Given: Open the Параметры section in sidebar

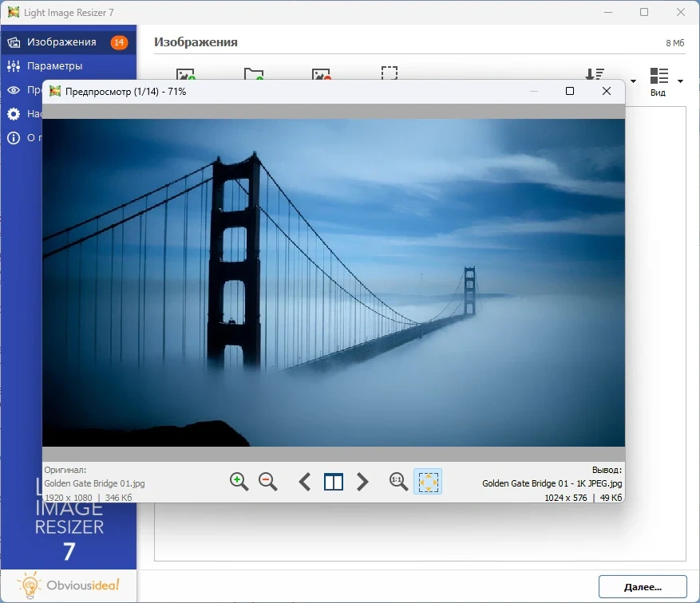Looking at the screenshot, I should 69,66.
